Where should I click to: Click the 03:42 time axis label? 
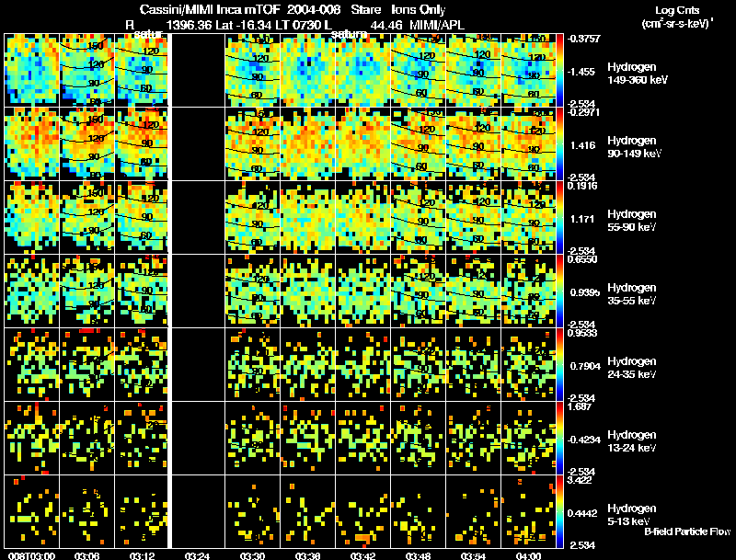(362, 556)
